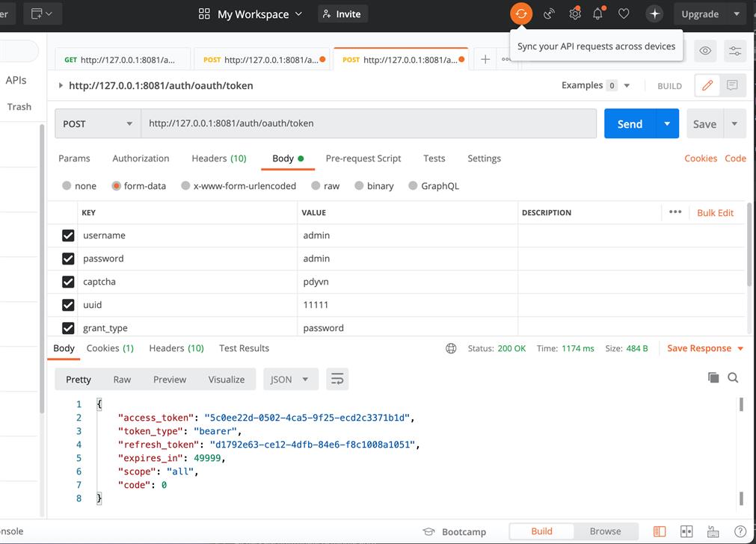Click the environment quick look eye icon
The width and height of the screenshot is (756, 544).
(x=705, y=51)
